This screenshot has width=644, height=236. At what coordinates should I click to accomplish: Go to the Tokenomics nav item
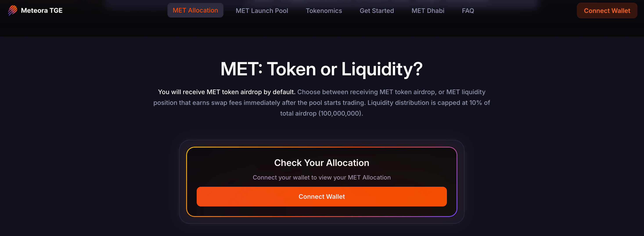point(324,11)
